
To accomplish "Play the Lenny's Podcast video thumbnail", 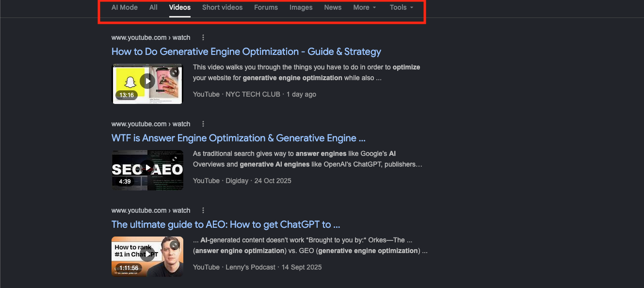I will tap(147, 254).
